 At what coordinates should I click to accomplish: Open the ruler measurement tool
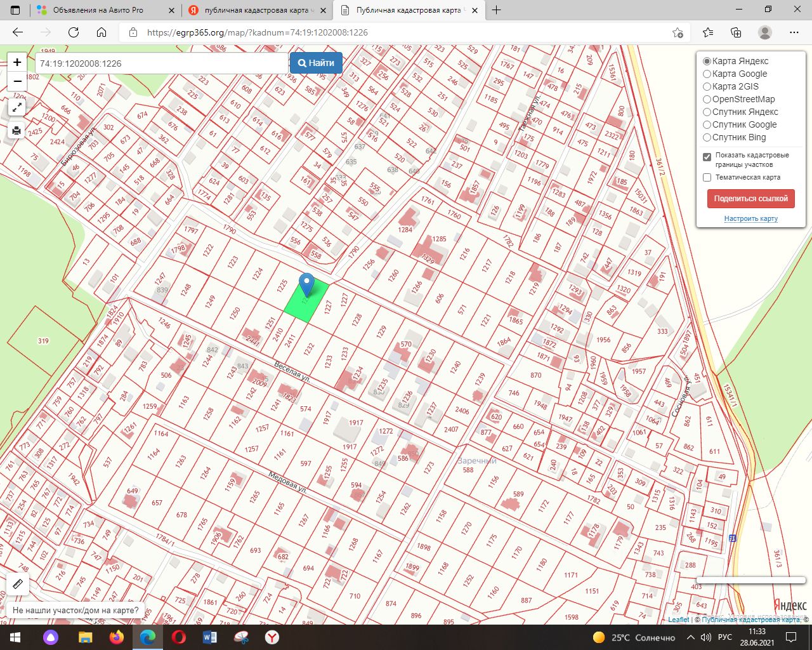click(18, 584)
